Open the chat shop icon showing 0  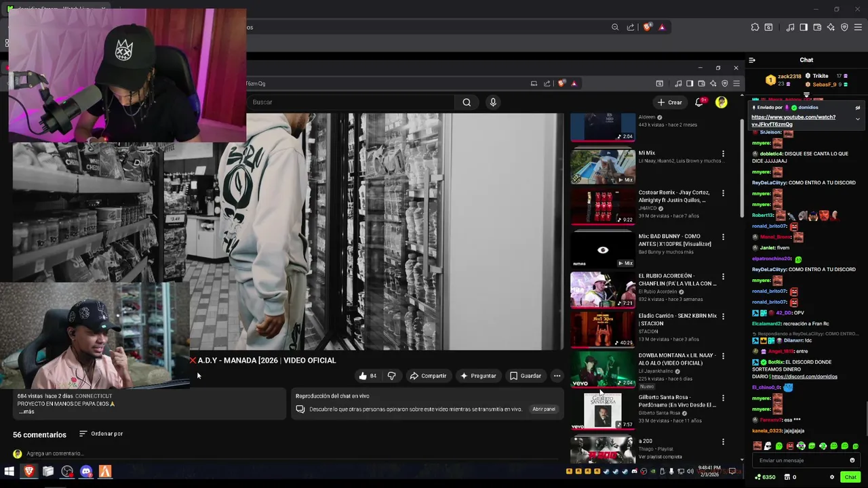click(790, 477)
